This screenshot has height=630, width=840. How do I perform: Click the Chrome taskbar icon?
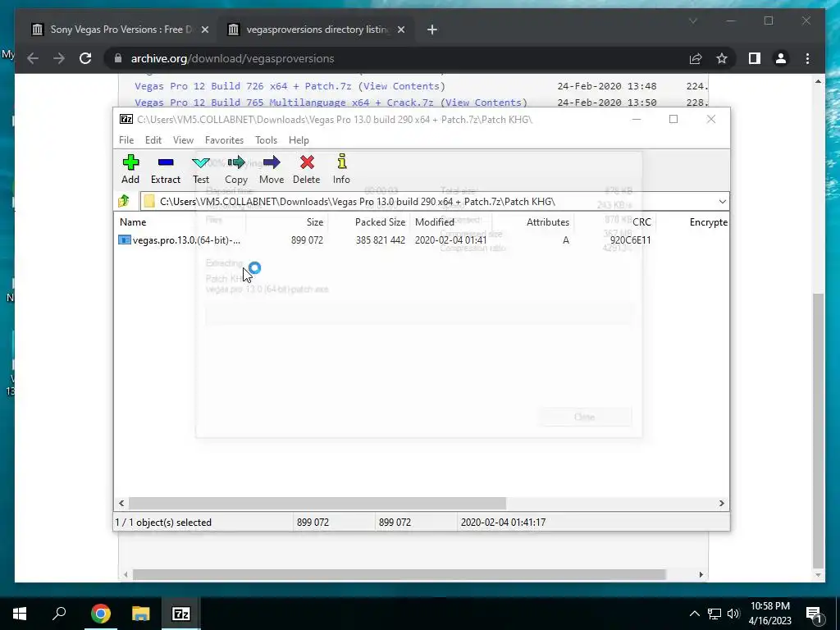(x=100, y=614)
